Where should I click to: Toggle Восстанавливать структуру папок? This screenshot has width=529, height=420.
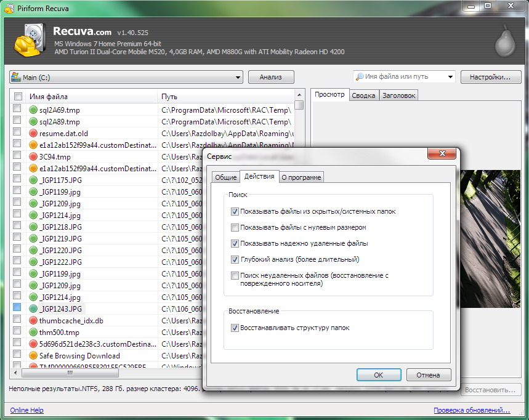pyautogui.click(x=235, y=328)
